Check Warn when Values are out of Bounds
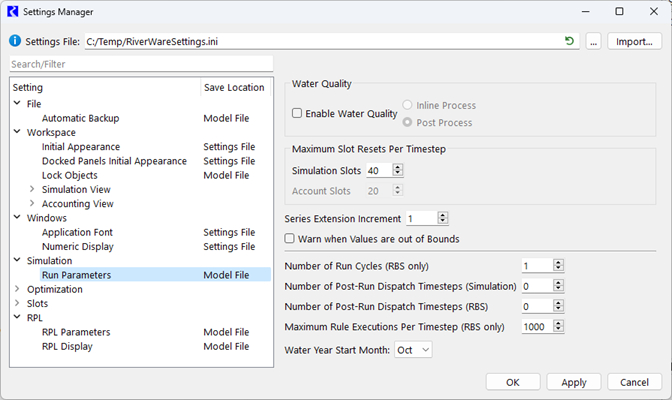The image size is (672, 400). [290, 239]
